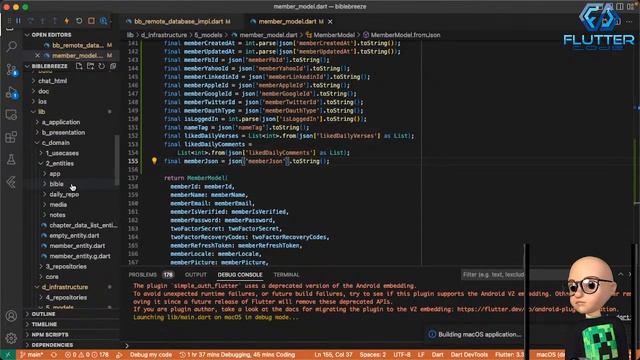The width and height of the screenshot is (640, 360).
Task: Open member_entity.g.dart file
Action: tap(80, 256)
